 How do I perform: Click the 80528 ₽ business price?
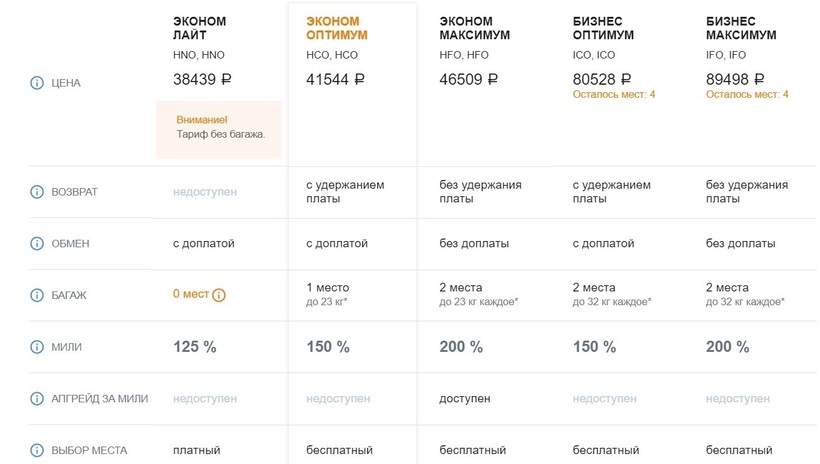pos(602,79)
